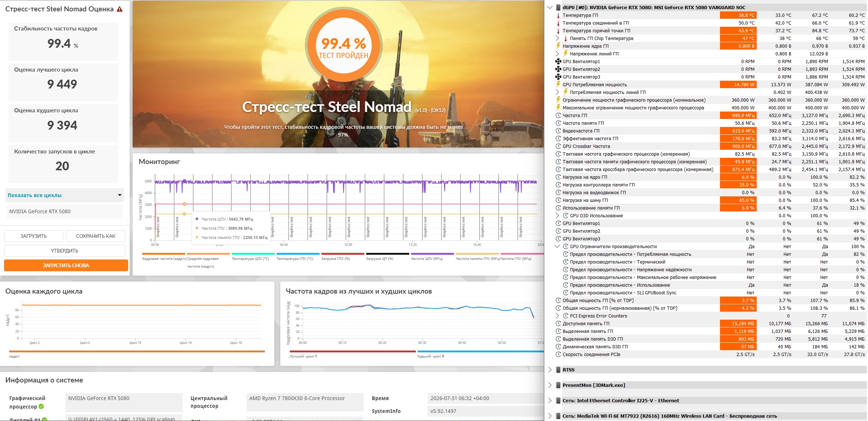This screenshot has height=421, width=868.
Task: Select the Общая мощность ГП [% от TDP] row
Action: click(710, 301)
